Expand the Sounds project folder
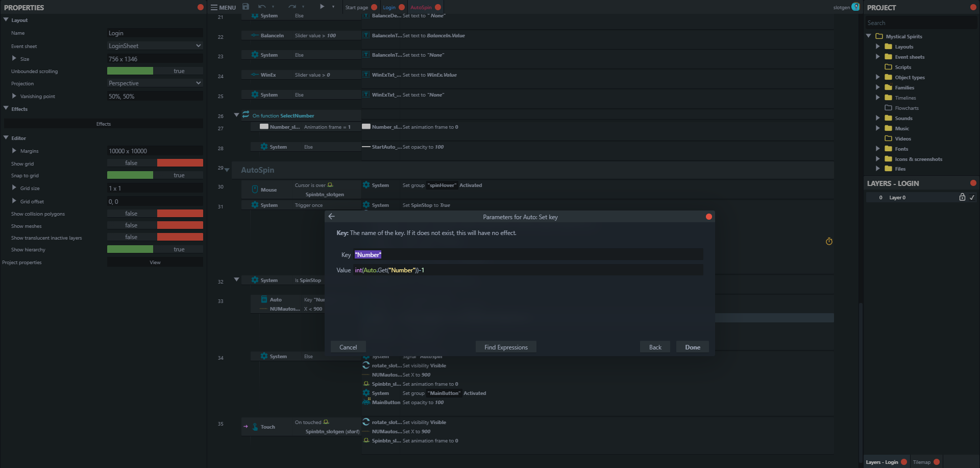This screenshot has height=468, width=980. tap(878, 118)
